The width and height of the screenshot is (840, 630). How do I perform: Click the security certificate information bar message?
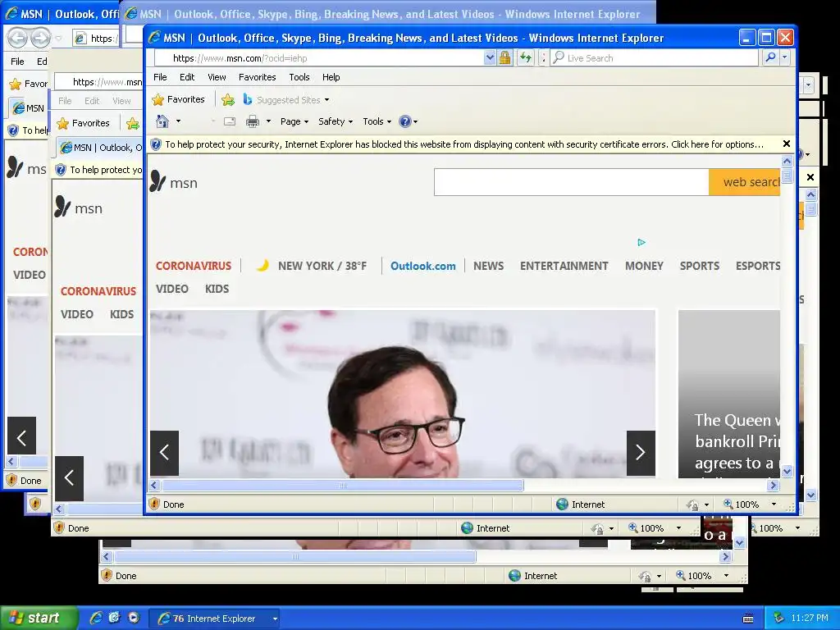pos(464,144)
